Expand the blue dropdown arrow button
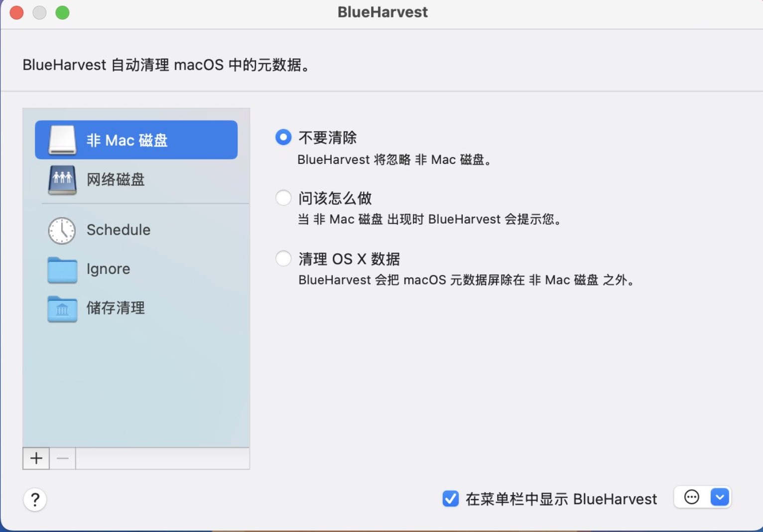The width and height of the screenshot is (763, 532). (x=720, y=497)
